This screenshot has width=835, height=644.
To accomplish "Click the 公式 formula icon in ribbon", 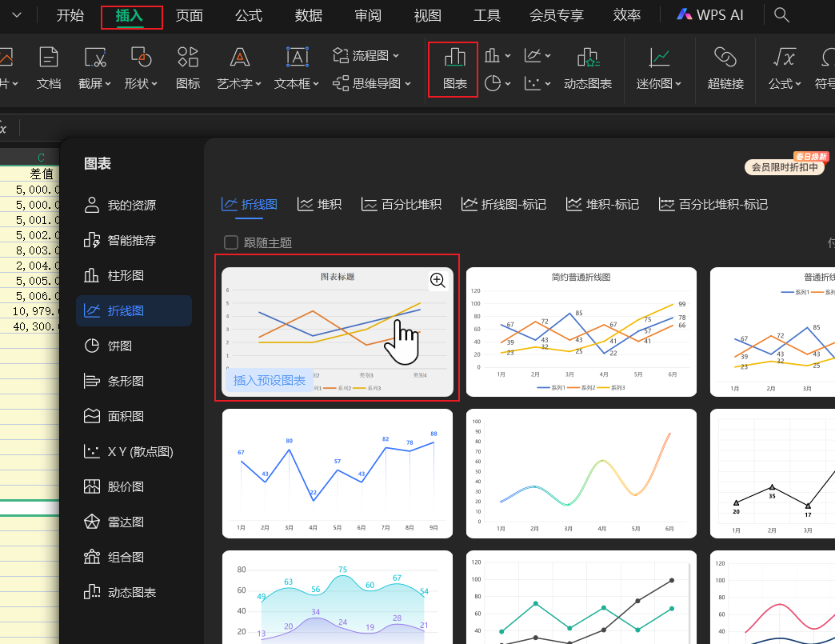I will (x=784, y=58).
